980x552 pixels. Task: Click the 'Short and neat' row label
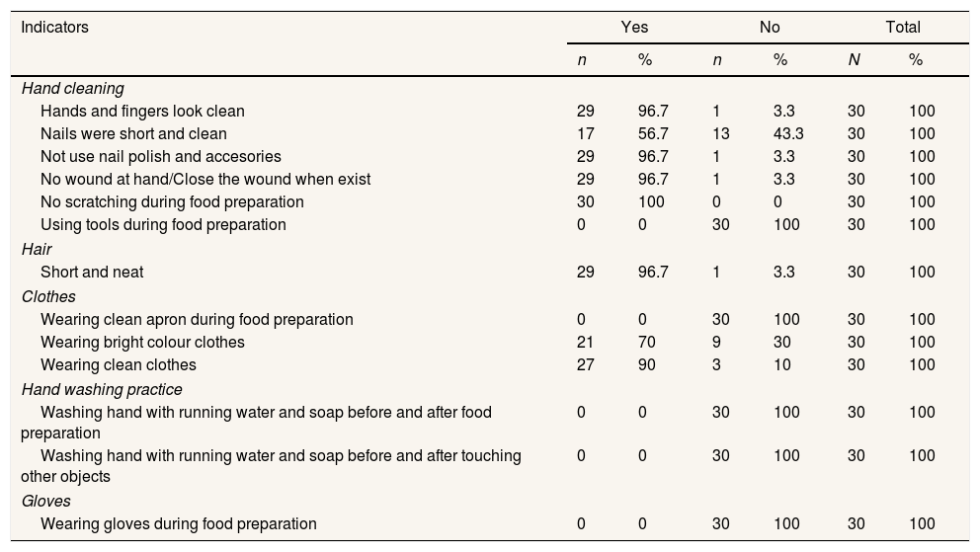(x=92, y=273)
